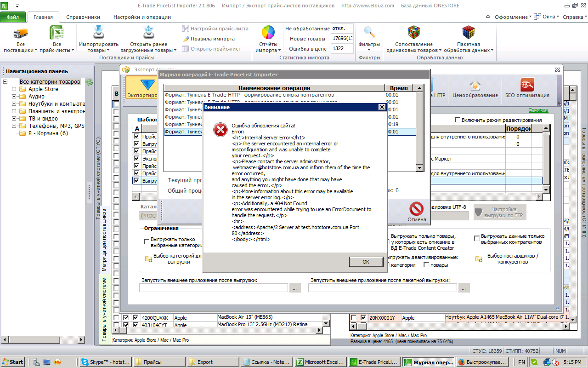
Task: Expand the Телефоны, MP3, GPS tree node
Action: tap(14, 126)
